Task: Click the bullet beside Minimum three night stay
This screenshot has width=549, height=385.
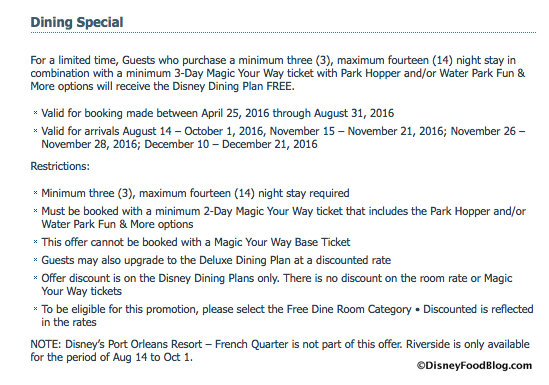Action: click(x=35, y=193)
